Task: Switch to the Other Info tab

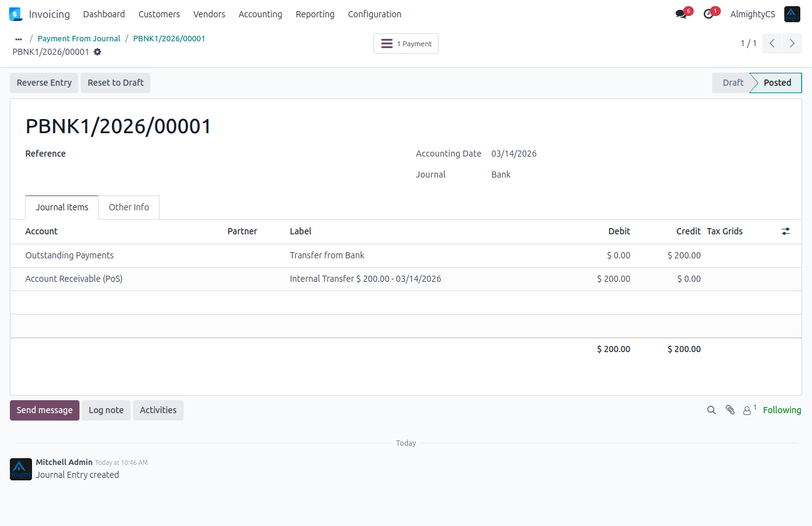Action: coord(129,207)
